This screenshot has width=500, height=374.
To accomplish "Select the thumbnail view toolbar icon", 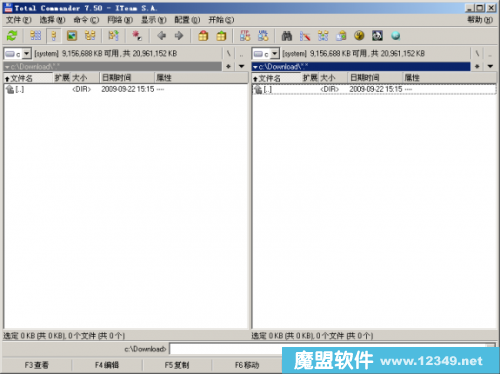I will coord(72,36).
